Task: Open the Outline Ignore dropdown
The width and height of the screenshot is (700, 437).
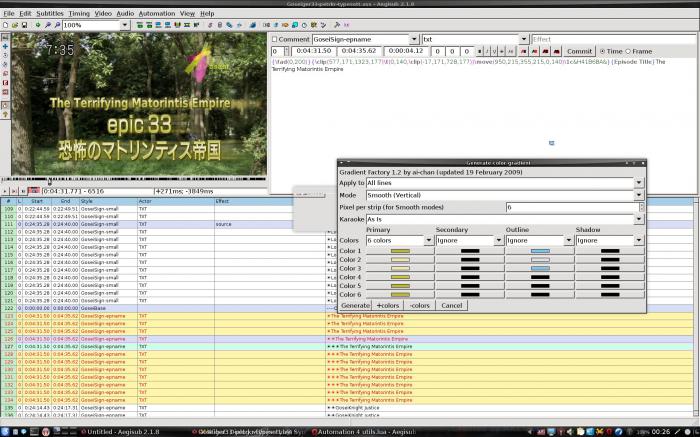Action: 569,240
